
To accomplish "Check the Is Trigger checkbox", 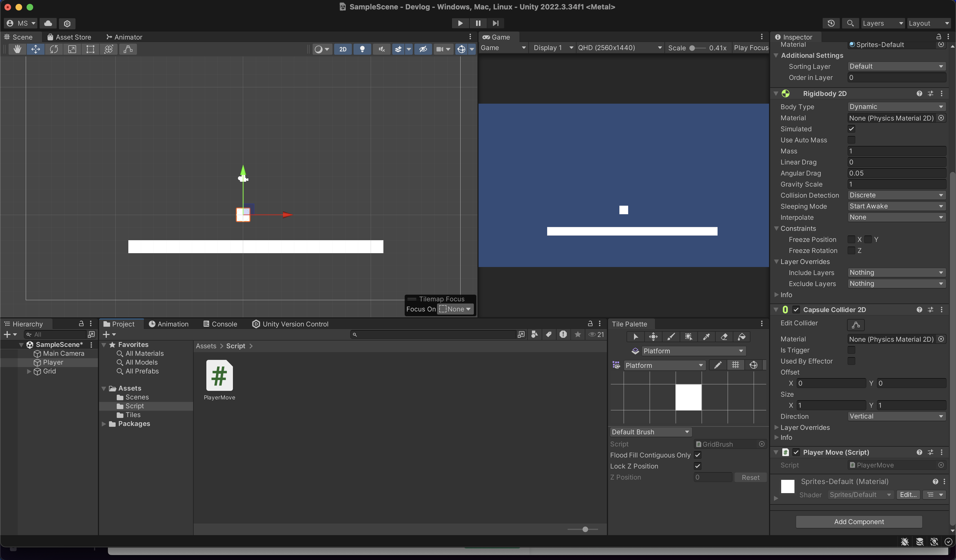I will [851, 350].
